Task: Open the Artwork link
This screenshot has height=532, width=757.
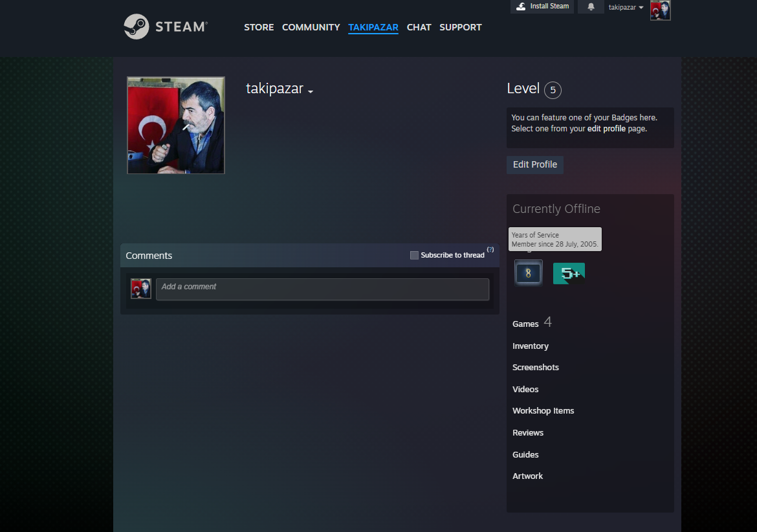Action: point(527,476)
